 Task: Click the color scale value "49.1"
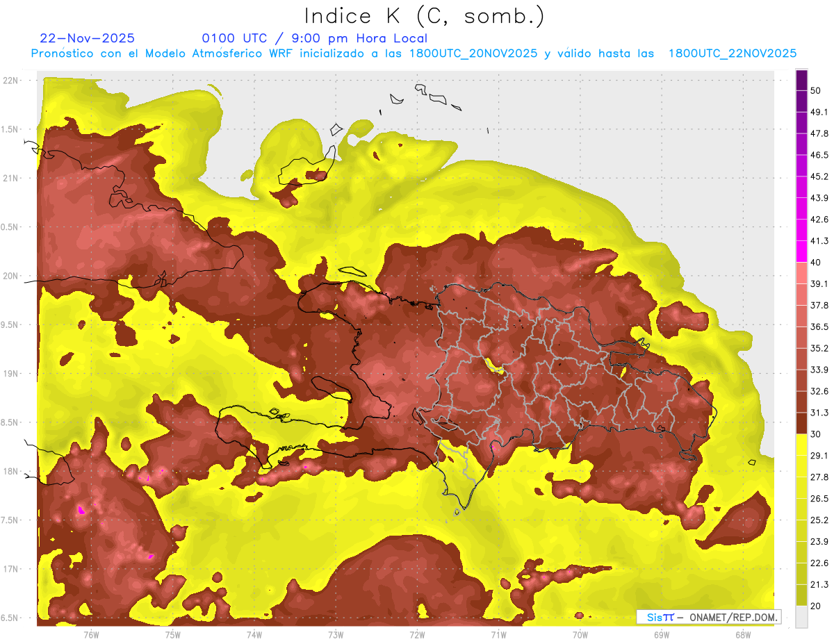click(819, 112)
